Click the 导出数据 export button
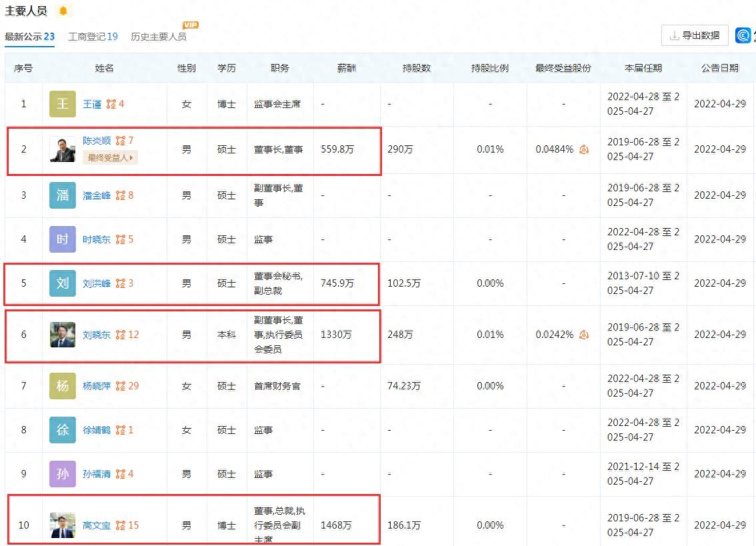This screenshot has width=756, height=546. coord(694,35)
